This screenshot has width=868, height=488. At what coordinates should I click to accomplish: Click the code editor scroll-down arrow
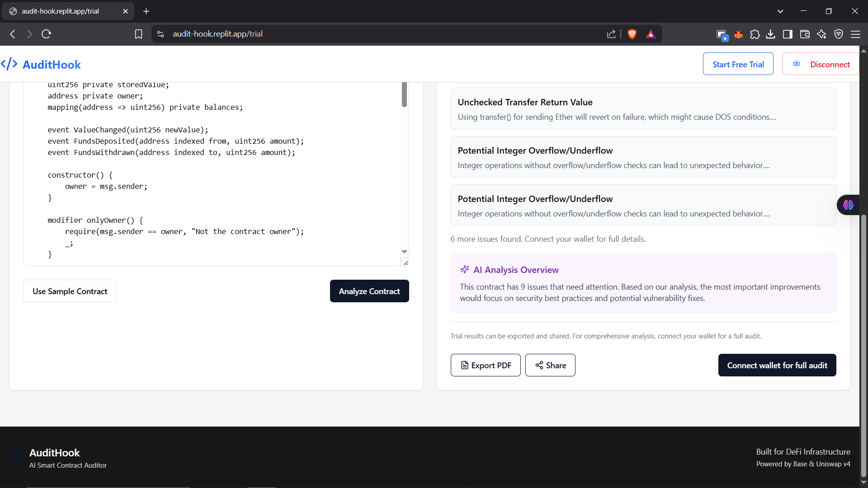tap(404, 252)
